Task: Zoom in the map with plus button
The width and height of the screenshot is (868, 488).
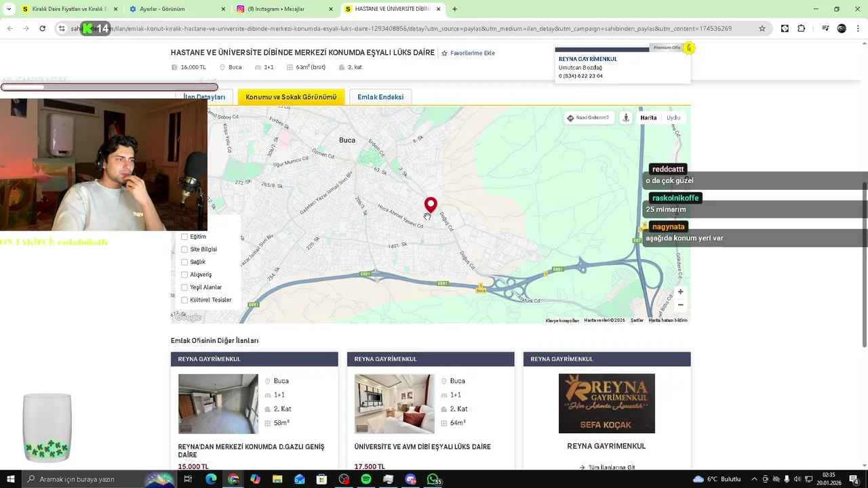Action: pyautogui.click(x=680, y=292)
